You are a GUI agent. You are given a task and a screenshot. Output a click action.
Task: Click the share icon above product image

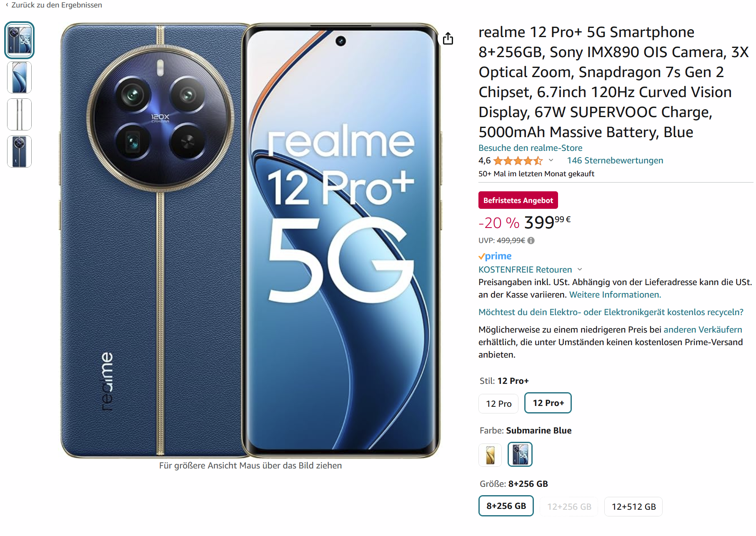pos(448,38)
